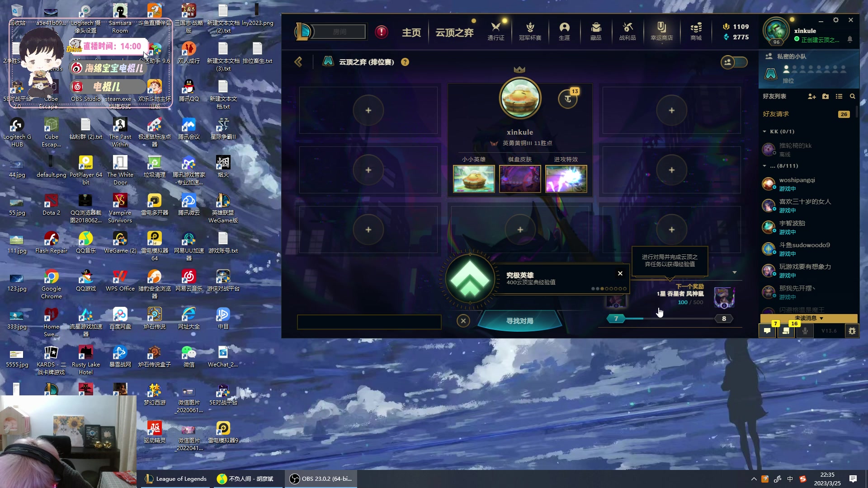Collapse the KK (0/1) friend group
The image size is (868, 488).
pyautogui.click(x=765, y=131)
